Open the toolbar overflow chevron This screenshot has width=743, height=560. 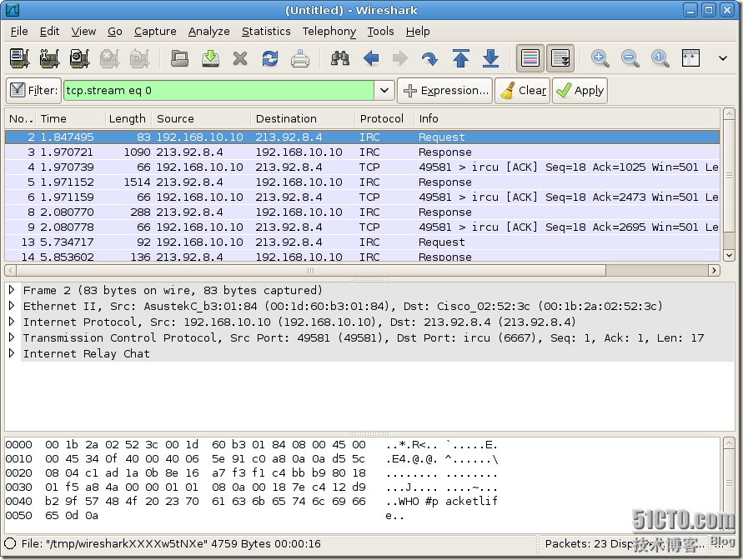(x=723, y=58)
